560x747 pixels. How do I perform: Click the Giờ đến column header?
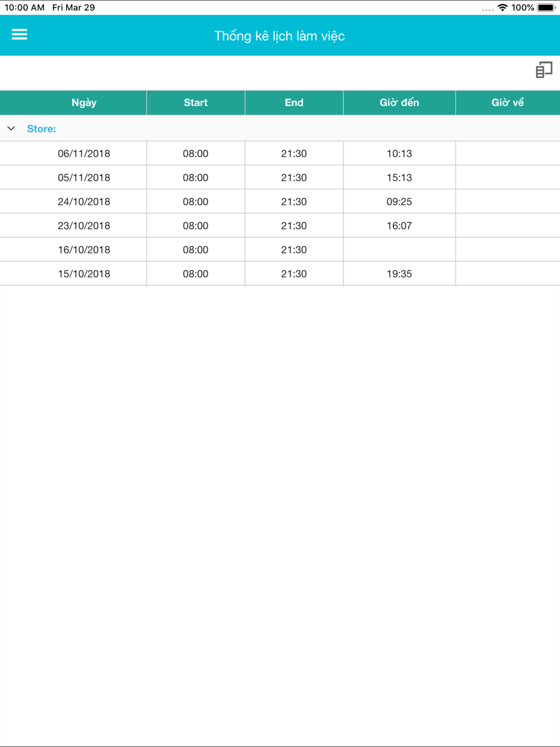click(399, 102)
